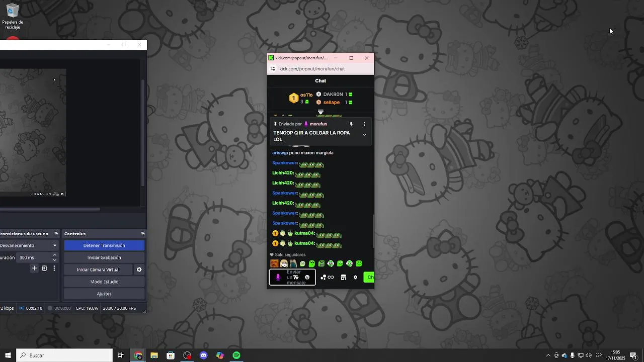Open the emoji picker smiley

point(307,277)
